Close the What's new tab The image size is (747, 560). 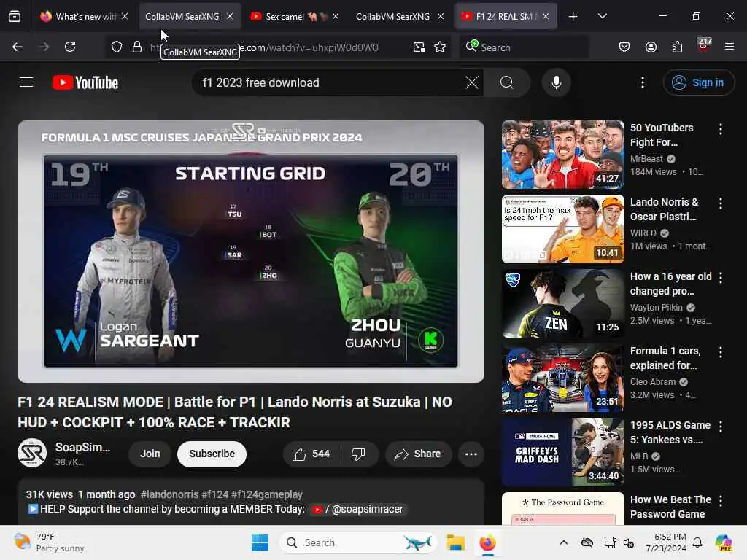[125, 16]
